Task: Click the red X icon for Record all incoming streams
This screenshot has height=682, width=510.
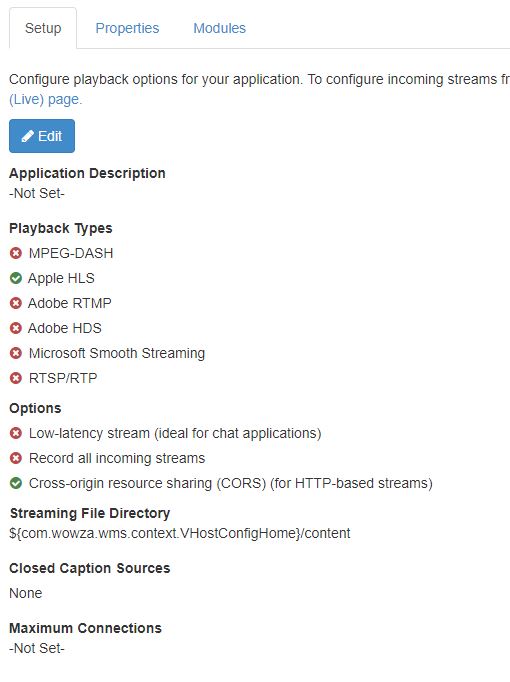Action: tap(16, 458)
